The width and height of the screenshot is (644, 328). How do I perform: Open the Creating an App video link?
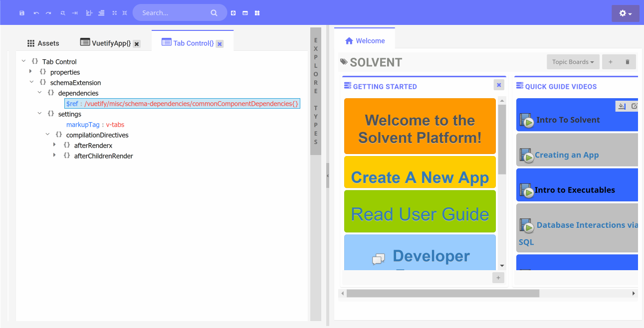(x=566, y=155)
